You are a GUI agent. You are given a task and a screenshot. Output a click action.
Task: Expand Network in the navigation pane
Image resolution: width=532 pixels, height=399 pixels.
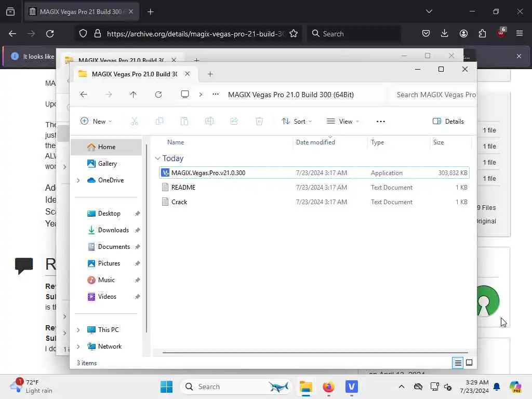(78, 347)
